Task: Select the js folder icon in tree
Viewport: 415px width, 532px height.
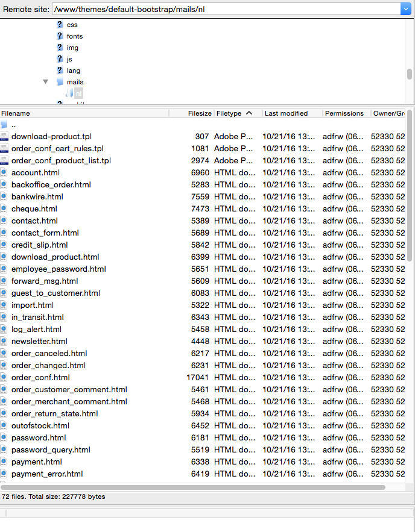Action: pos(60,59)
